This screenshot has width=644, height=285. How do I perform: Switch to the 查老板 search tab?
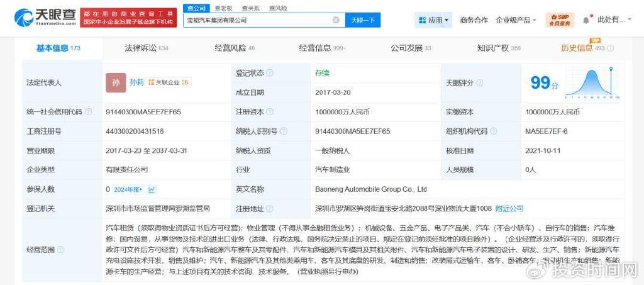click(x=223, y=8)
